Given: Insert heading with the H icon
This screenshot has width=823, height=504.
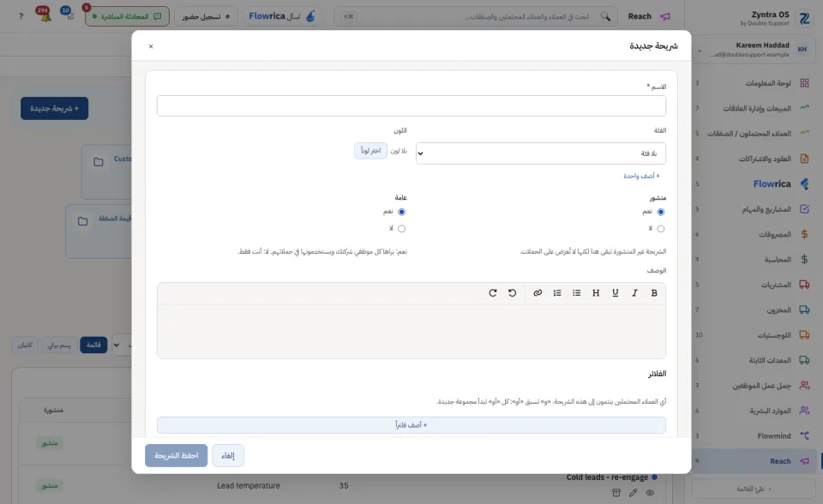Looking at the screenshot, I should [596, 293].
